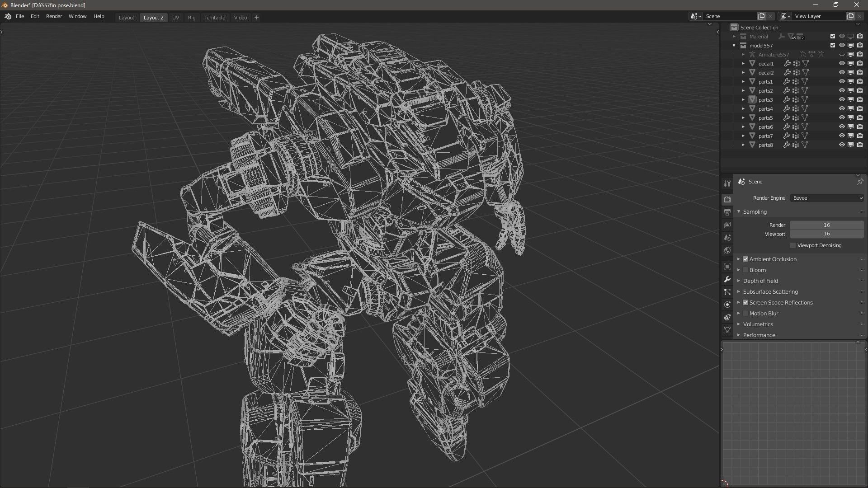Screen dimensions: 868x488
Task: Disable Ambient Occlusion checkbox
Action: (745, 259)
